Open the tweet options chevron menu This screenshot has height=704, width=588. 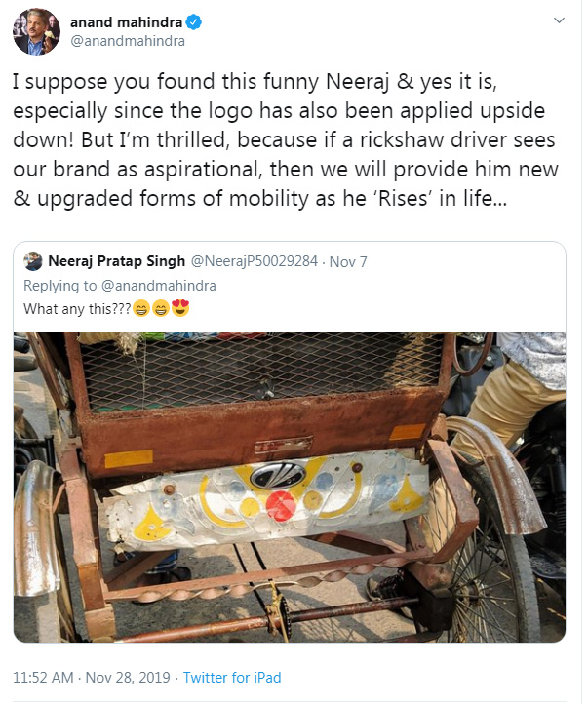558,20
